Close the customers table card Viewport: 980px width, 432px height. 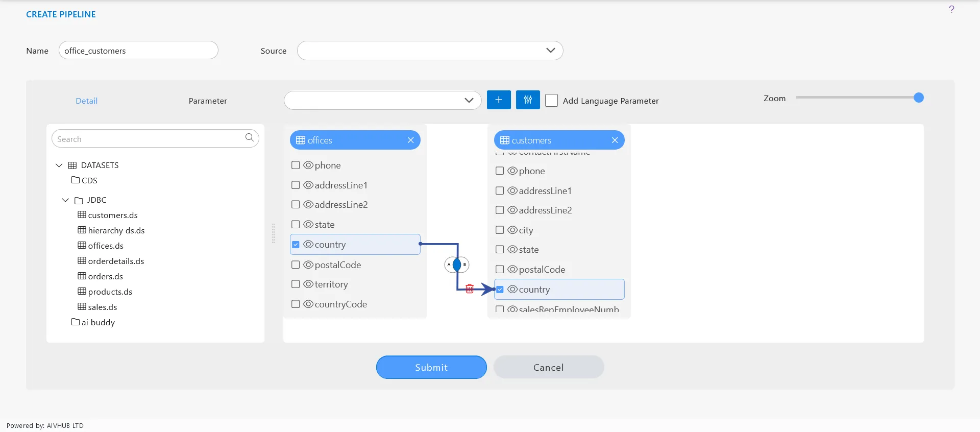tap(615, 140)
